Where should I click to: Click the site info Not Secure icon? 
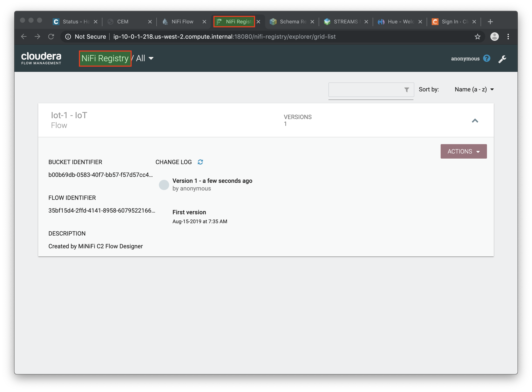pyautogui.click(x=68, y=37)
